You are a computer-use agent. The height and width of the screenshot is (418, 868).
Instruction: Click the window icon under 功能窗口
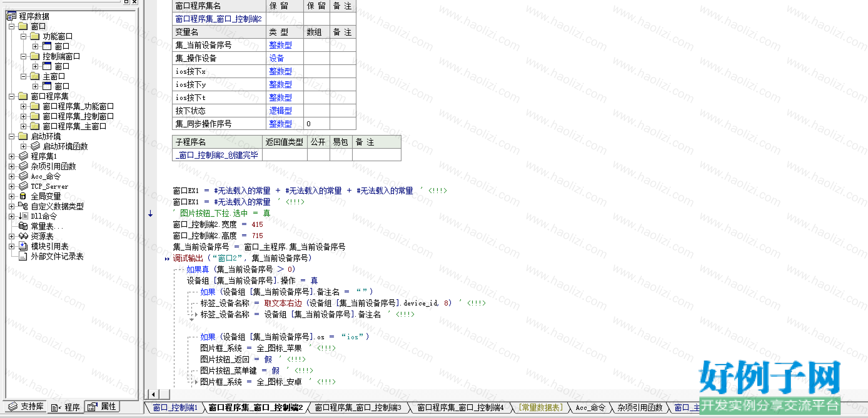pos(47,46)
